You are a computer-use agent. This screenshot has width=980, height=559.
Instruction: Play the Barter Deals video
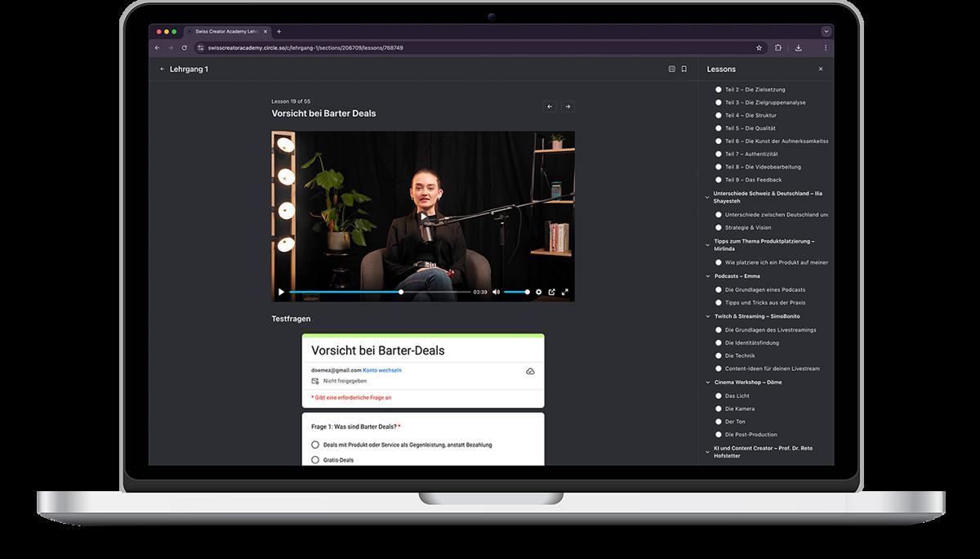(x=281, y=292)
